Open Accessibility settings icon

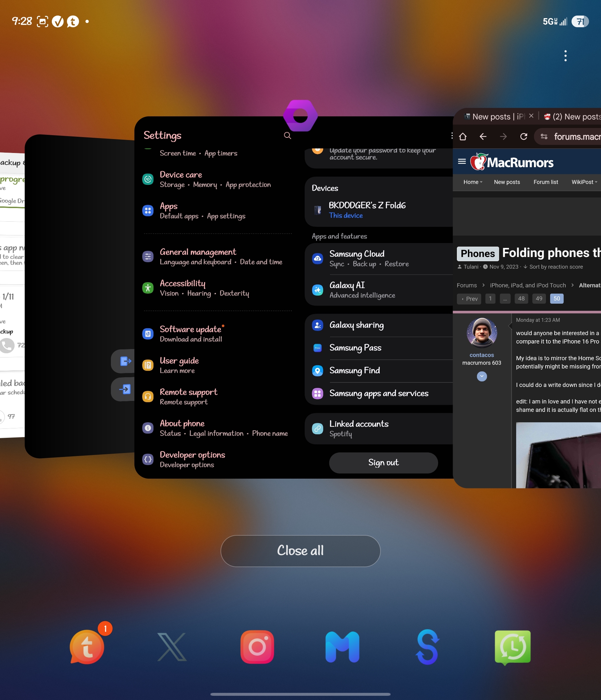click(x=148, y=288)
